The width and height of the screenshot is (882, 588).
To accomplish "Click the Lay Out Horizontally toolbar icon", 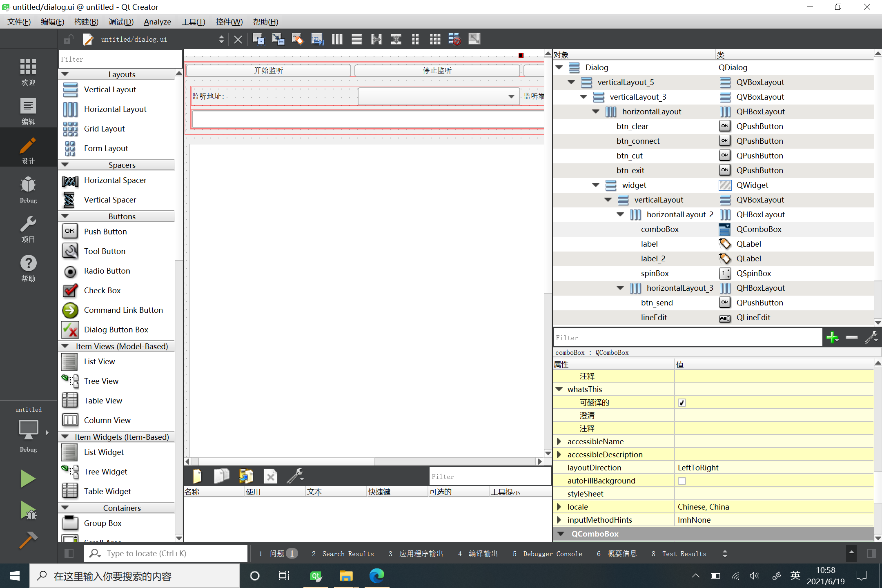I will [337, 39].
